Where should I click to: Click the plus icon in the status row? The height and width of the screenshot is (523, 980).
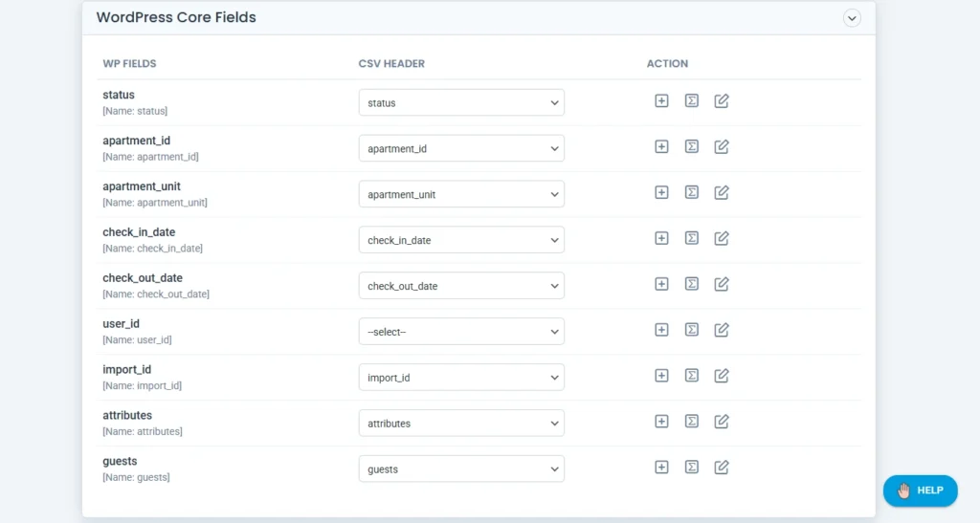click(661, 100)
